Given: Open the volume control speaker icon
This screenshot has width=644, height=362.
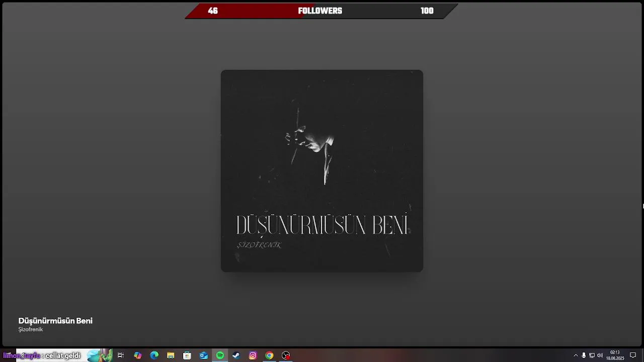Looking at the screenshot, I should (600, 355).
